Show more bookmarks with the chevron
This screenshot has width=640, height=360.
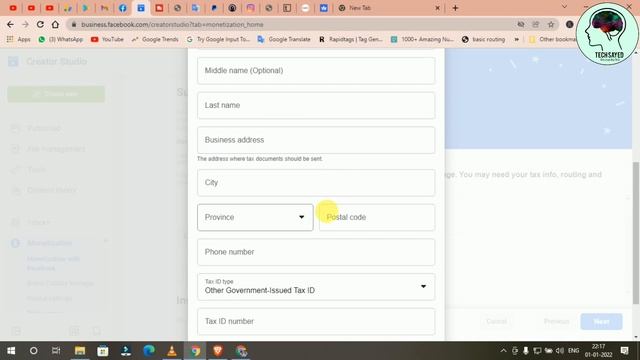click(517, 39)
